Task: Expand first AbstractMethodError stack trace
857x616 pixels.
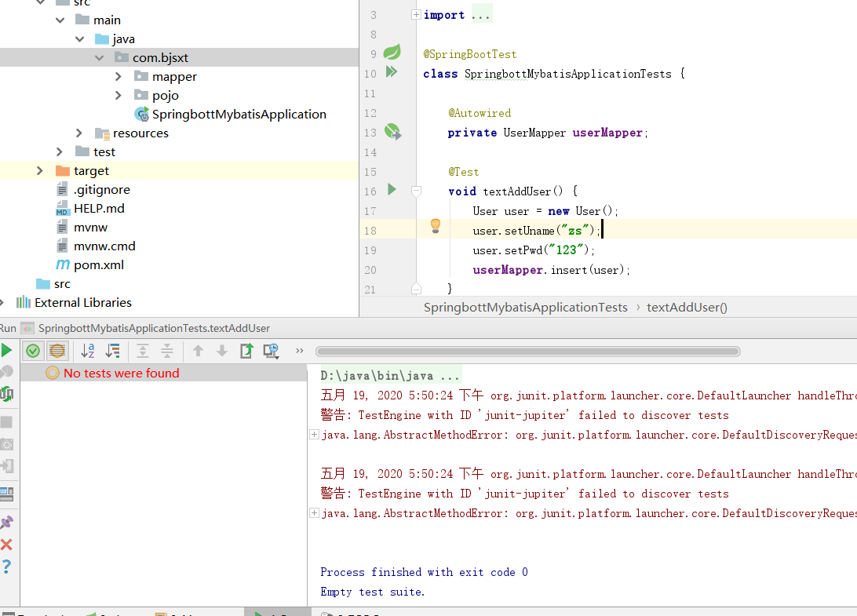Action: [314, 435]
